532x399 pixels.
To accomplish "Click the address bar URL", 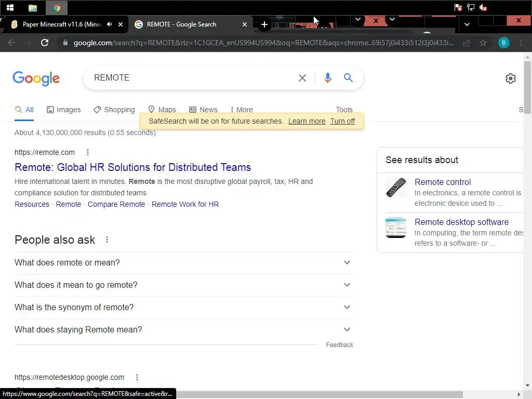I will point(263,43).
